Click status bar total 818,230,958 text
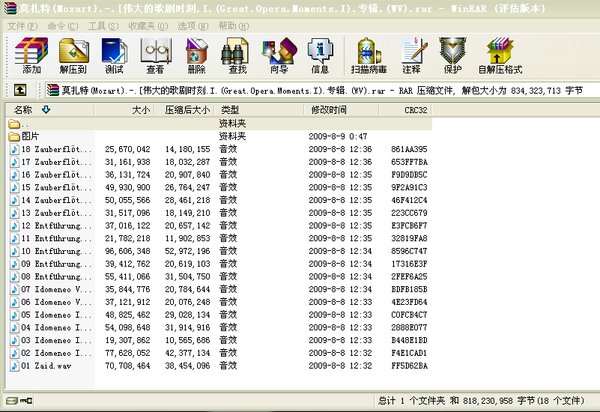Screen dimensions: 600x412 pos(481,401)
